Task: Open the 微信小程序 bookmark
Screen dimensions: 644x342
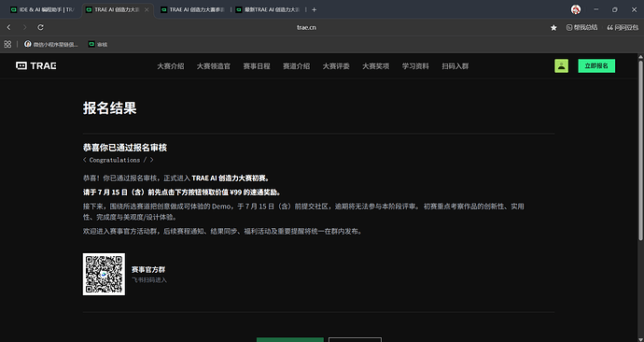Action: [51, 44]
